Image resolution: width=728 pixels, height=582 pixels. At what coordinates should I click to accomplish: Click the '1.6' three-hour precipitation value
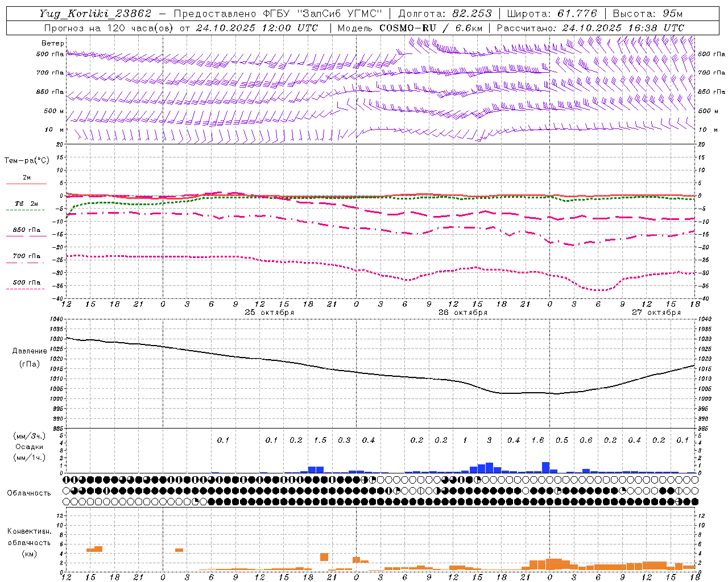(x=537, y=440)
